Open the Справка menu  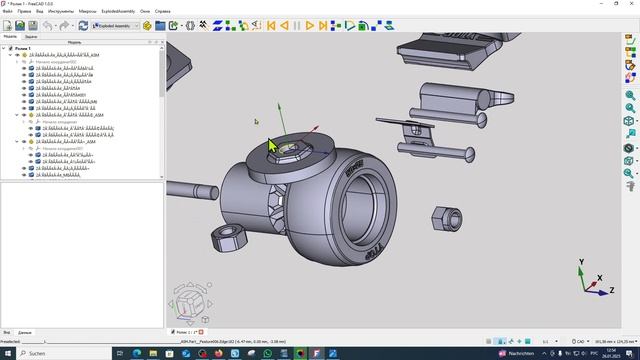point(162,11)
